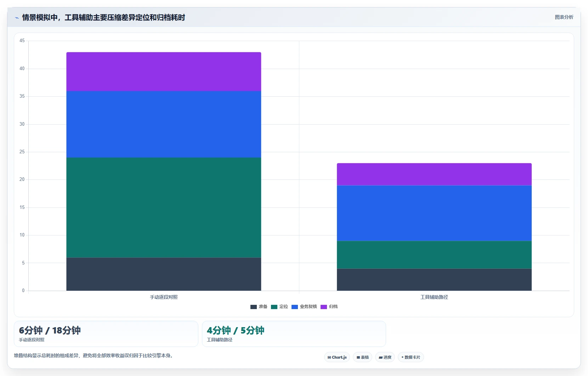Click the 手动逐段对照 x-axis label
Image resolution: width=588 pixels, height=376 pixels.
(x=164, y=297)
